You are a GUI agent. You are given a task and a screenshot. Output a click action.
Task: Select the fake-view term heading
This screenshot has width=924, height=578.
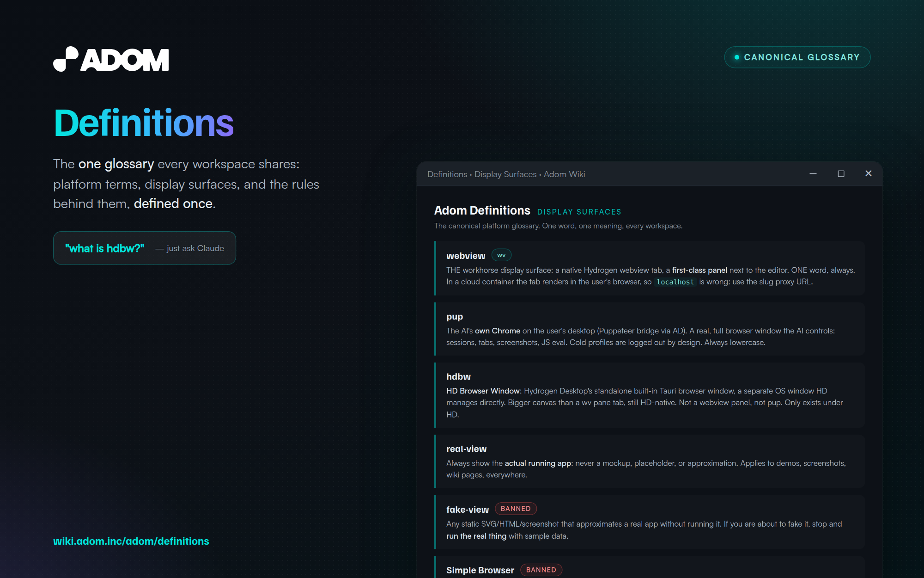pos(468,510)
